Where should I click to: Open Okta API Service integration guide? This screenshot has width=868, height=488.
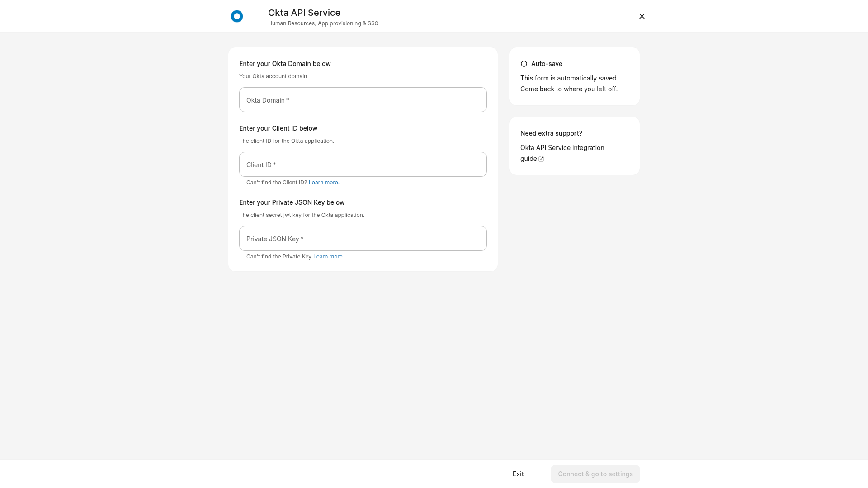click(562, 153)
